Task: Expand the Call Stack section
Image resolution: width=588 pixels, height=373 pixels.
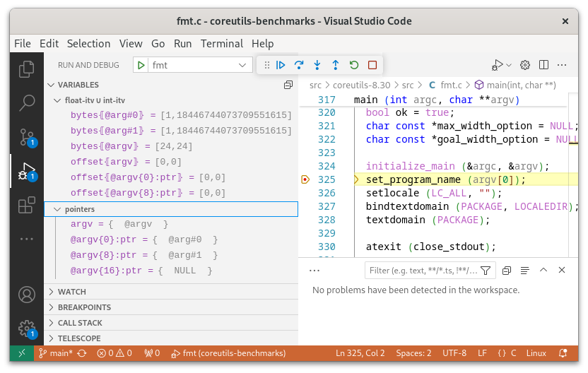Action: coord(80,323)
